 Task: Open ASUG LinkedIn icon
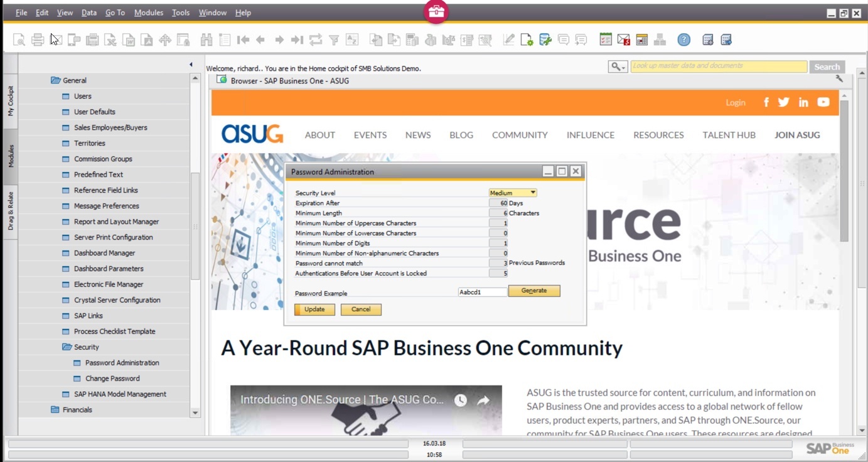click(x=803, y=102)
